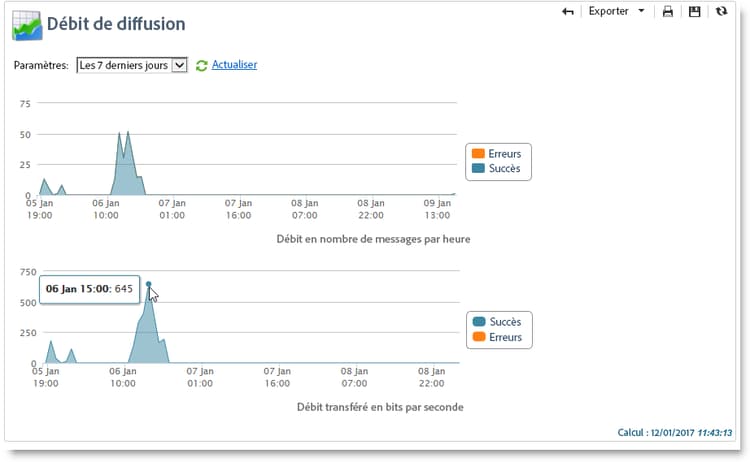
Task: Save report using floppy disk icon
Action: pos(695,11)
